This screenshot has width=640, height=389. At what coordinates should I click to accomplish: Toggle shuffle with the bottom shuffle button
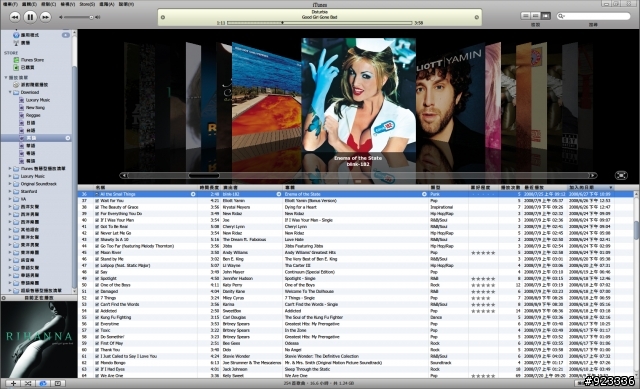(28, 383)
